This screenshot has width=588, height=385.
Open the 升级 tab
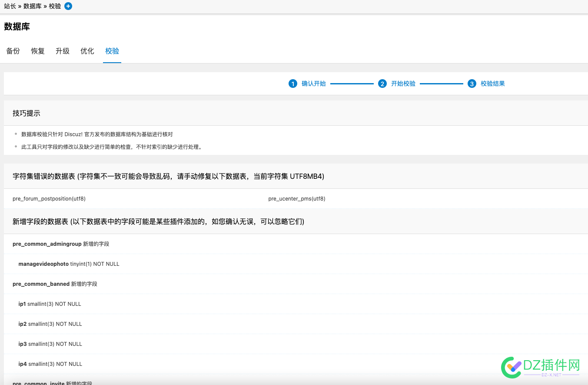[63, 51]
